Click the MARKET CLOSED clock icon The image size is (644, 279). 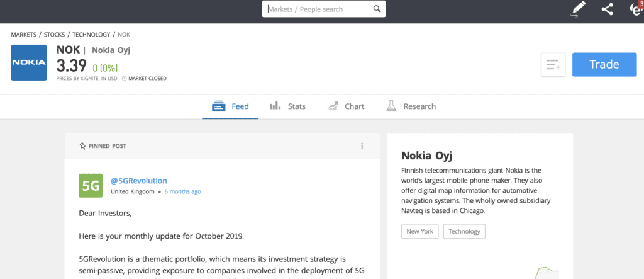coord(124,79)
